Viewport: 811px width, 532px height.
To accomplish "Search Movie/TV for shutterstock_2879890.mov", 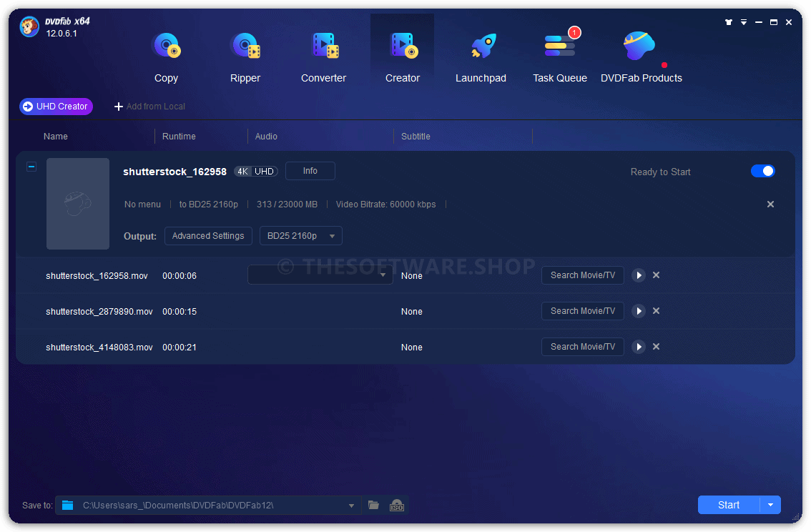I will tap(583, 311).
